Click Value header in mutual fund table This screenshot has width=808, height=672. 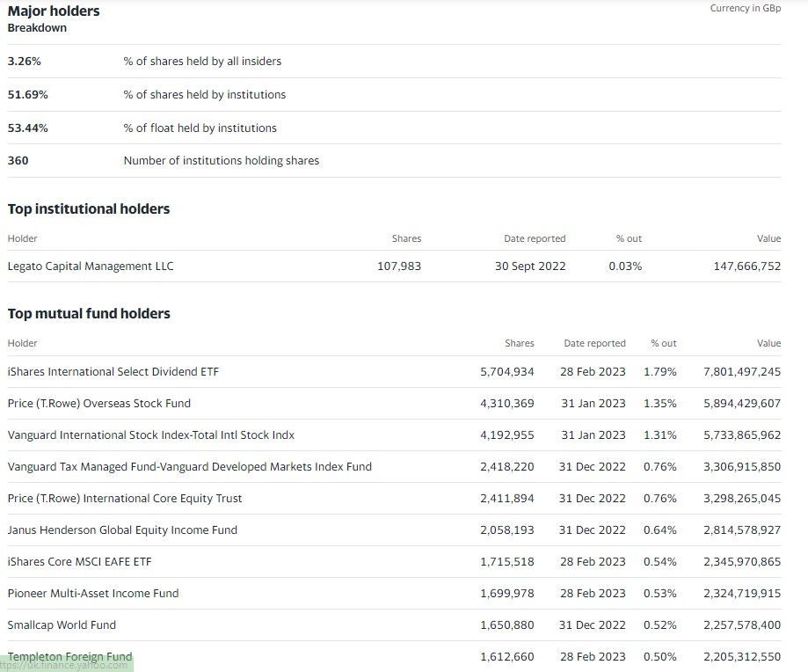click(x=768, y=343)
